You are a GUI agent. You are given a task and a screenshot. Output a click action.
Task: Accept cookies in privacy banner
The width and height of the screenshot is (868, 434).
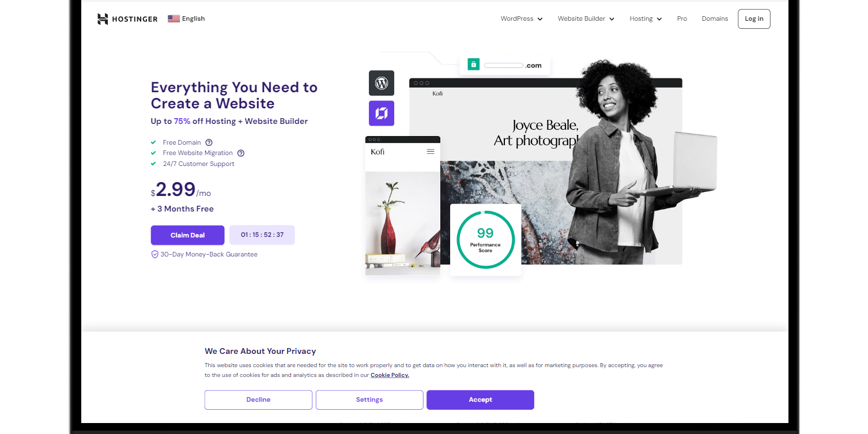pyautogui.click(x=480, y=400)
